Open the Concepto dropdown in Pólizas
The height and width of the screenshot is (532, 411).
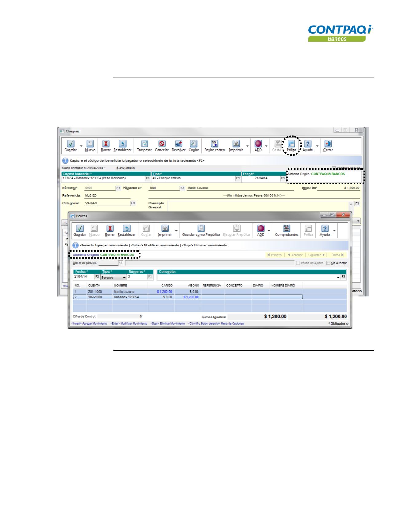(x=338, y=278)
